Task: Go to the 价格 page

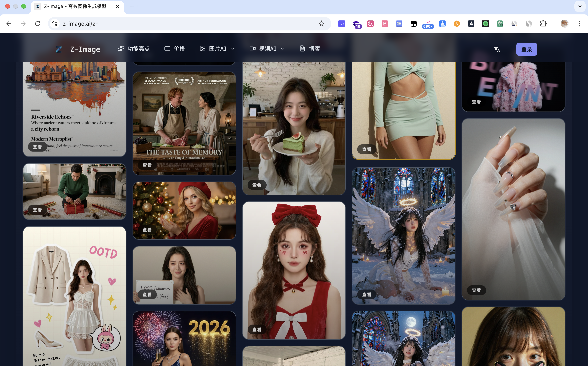Action: coord(175,49)
